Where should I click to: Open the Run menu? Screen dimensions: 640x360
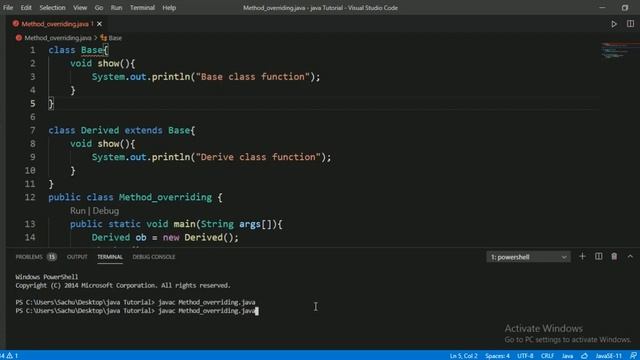tap(116, 8)
